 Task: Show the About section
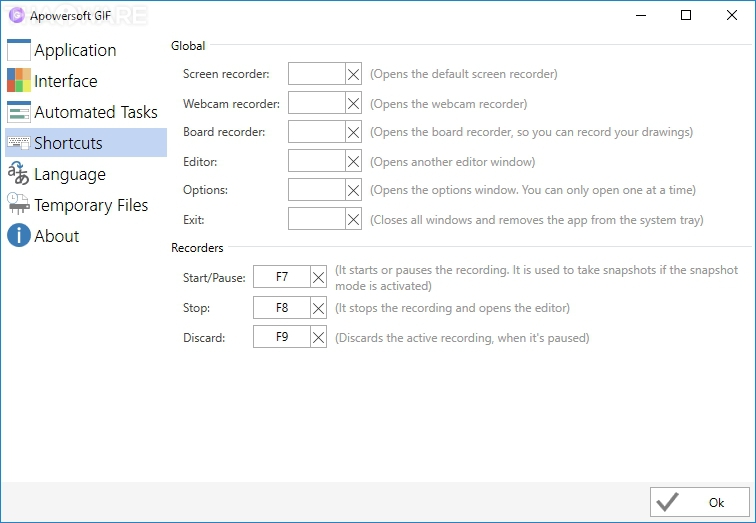(x=57, y=236)
